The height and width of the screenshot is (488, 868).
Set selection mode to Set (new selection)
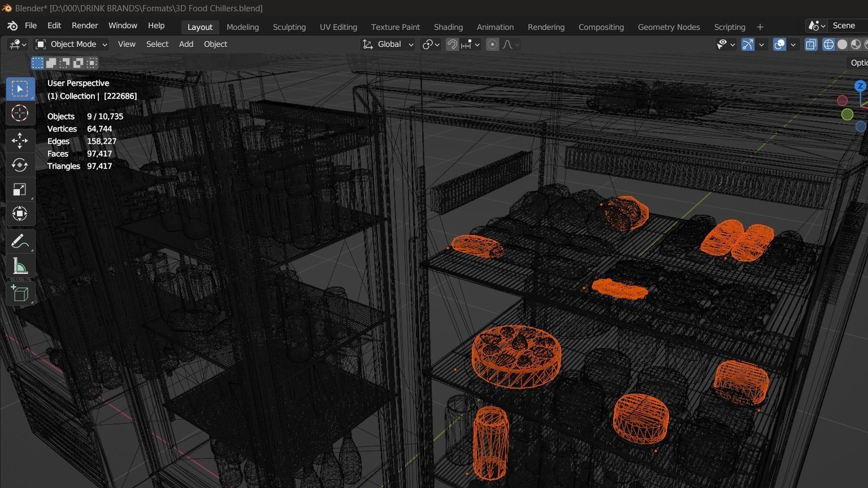(37, 63)
